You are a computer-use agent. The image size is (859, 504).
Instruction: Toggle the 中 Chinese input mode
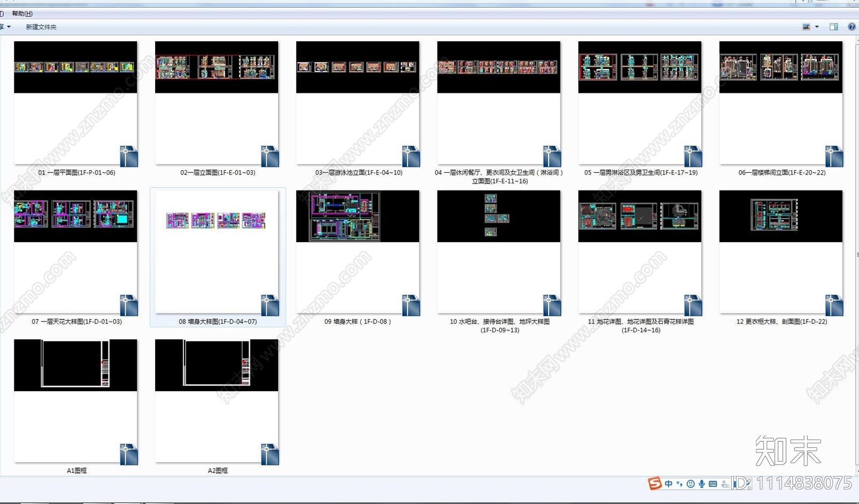(x=668, y=484)
